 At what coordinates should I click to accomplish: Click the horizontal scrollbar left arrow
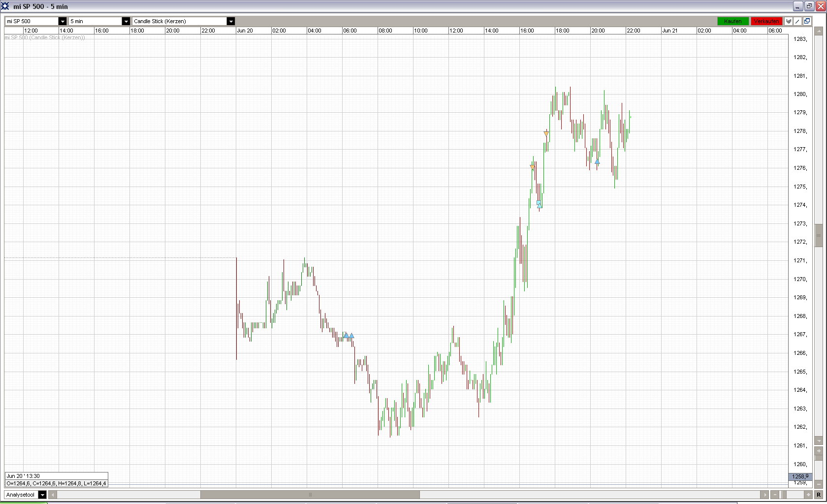pyautogui.click(x=52, y=495)
